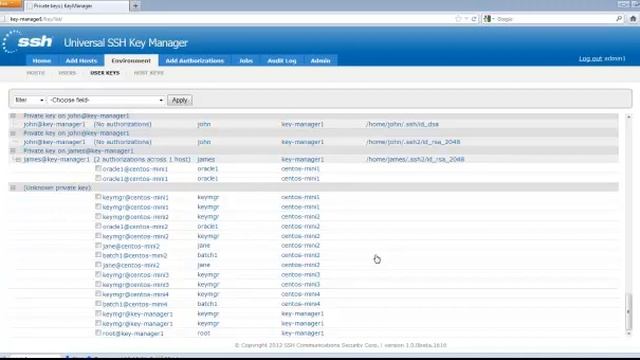Image resolution: width=640 pixels, height=360 pixels.
Task: Open the Add Hosts tab
Action: click(81, 60)
